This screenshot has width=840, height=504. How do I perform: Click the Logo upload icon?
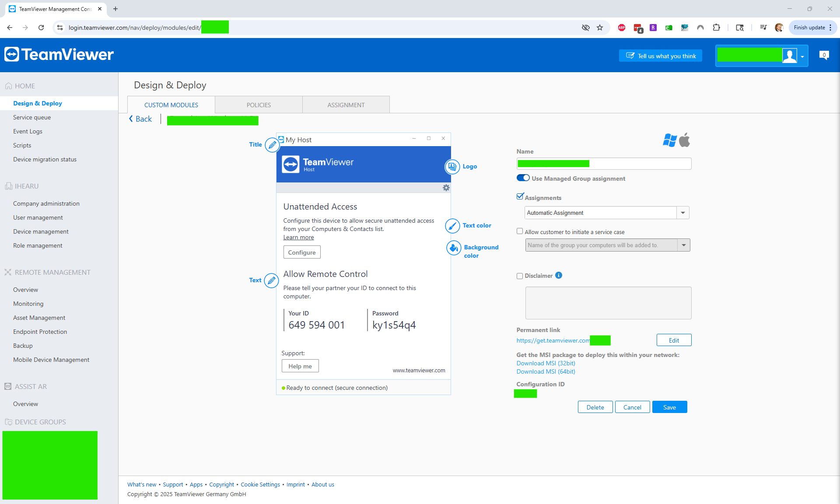click(x=452, y=167)
